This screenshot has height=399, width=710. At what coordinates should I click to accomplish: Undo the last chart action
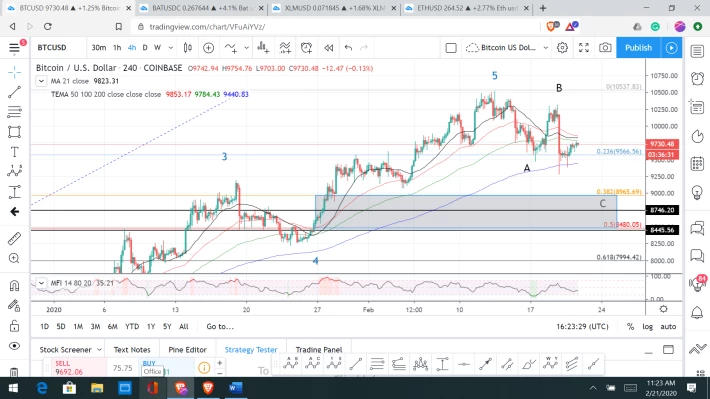[x=348, y=48]
